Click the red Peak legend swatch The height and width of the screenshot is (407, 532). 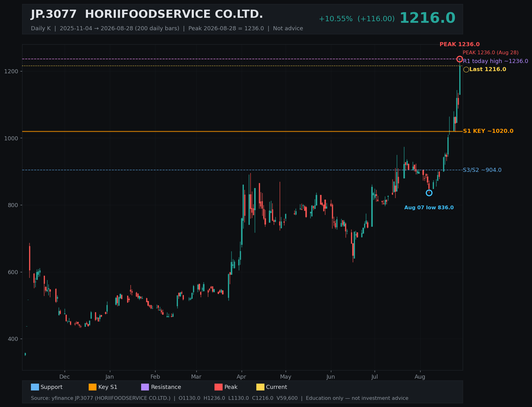tap(219, 387)
